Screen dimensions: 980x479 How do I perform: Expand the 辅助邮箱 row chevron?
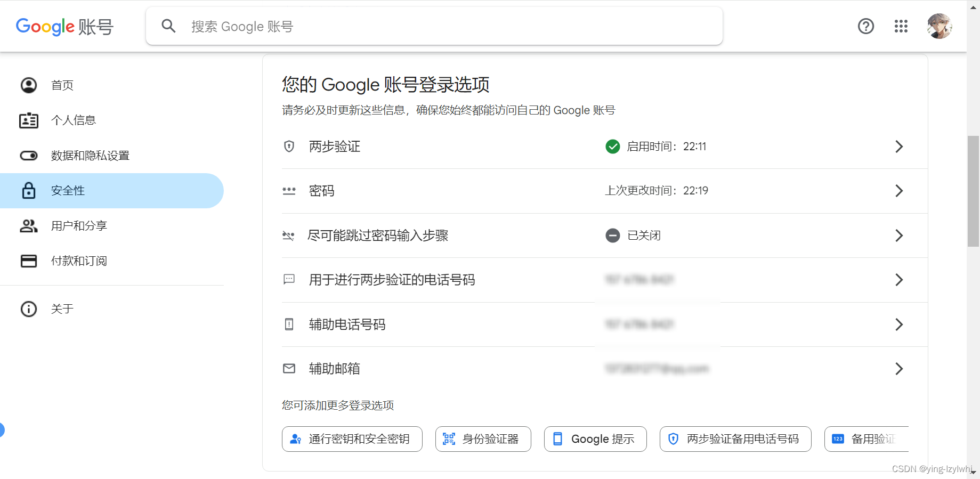[899, 369]
